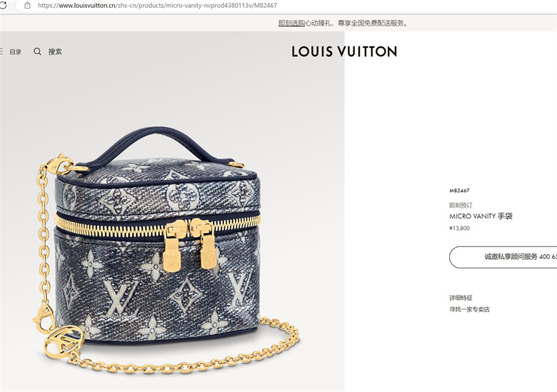Open the 目录 menu label
557x392 pixels.
15,52
